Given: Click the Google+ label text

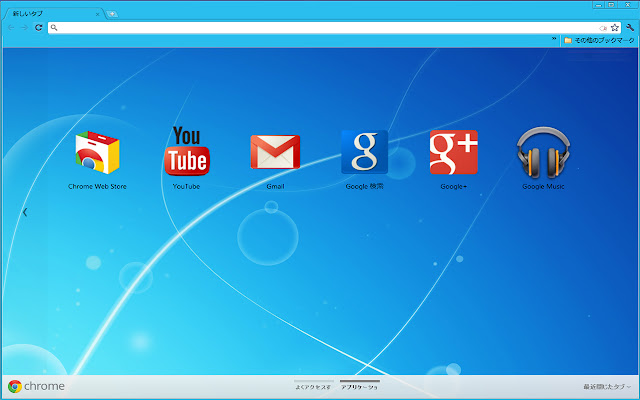Looking at the screenshot, I should tap(453, 187).
